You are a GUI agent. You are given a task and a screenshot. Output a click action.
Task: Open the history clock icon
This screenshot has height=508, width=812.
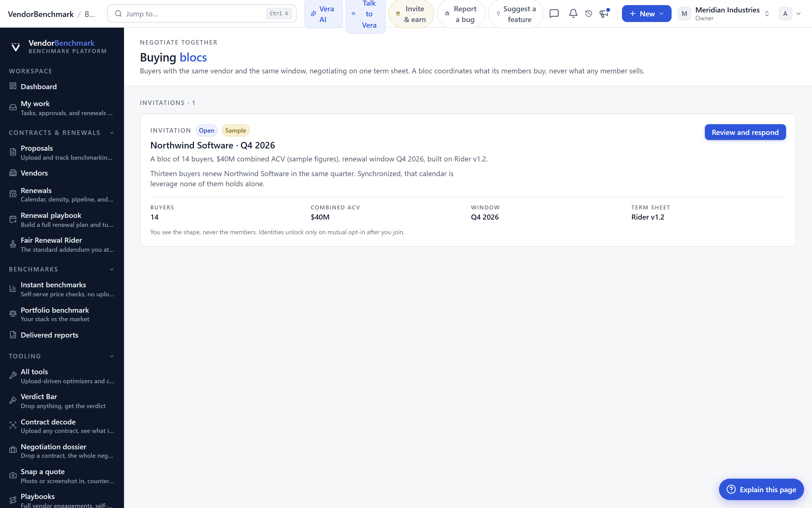click(588, 14)
